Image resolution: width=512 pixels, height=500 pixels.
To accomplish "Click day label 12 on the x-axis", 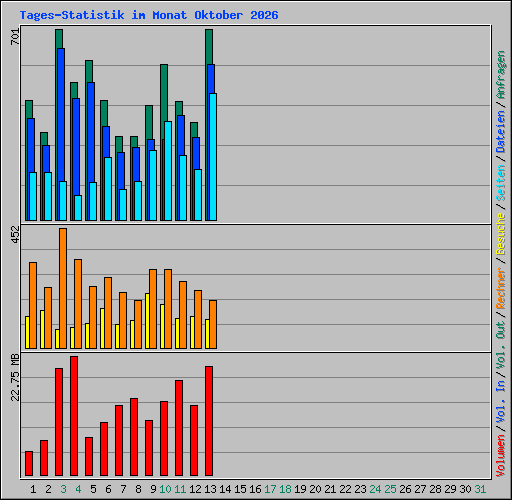I will click(x=195, y=489).
